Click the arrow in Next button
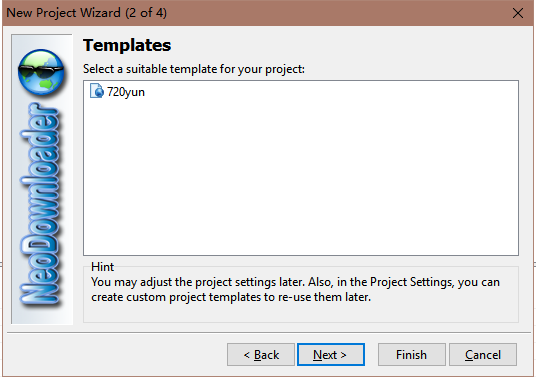Screen dimensions: 536x379 (343, 355)
